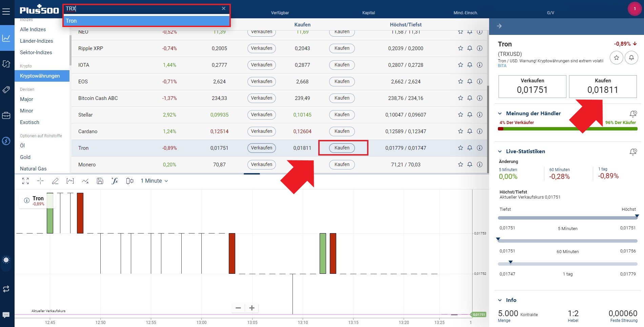Click Kaufen for IOTA
The height and width of the screenshot is (327, 644).
342,65
